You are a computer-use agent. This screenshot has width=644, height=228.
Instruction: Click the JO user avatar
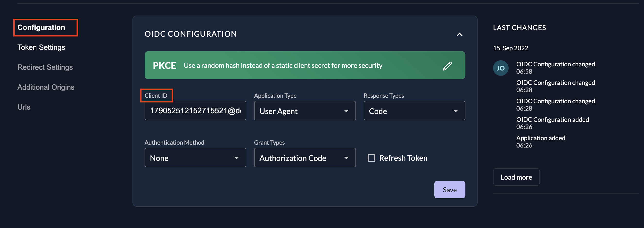[x=501, y=68]
